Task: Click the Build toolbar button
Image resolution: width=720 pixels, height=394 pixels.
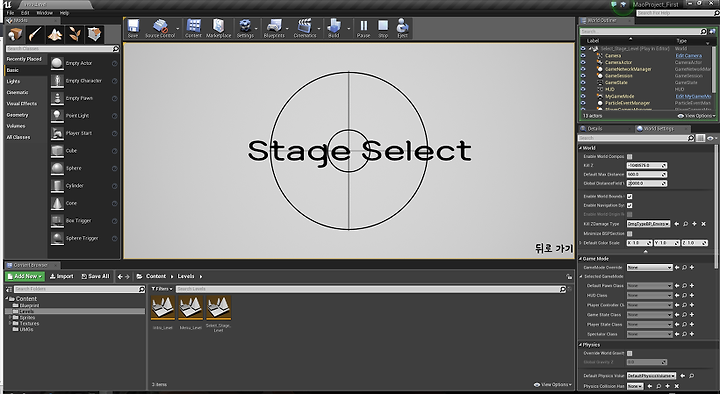Action: point(334,28)
